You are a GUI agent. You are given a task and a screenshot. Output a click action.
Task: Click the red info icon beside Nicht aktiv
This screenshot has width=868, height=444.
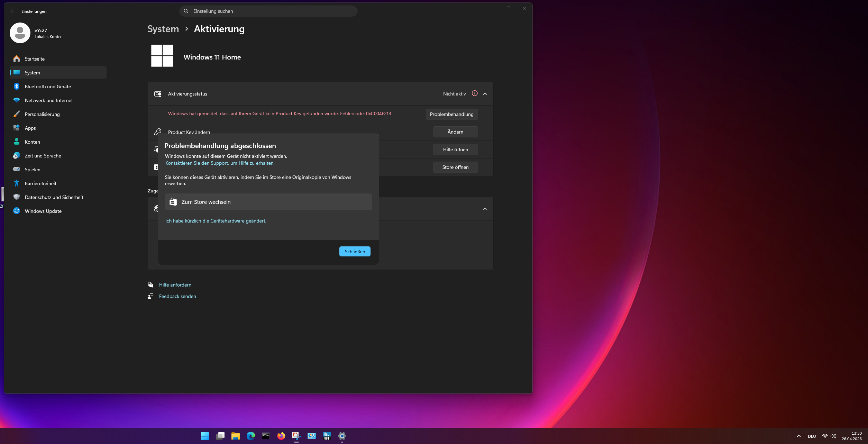[475, 93]
